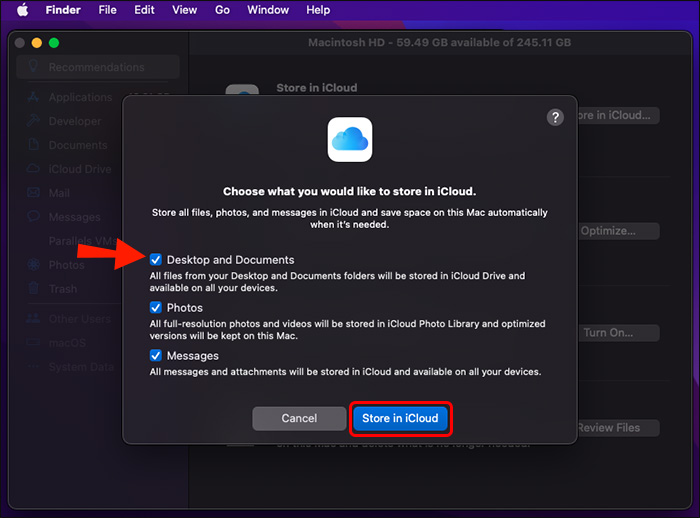Toggle the Photos checkbox
This screenshot has width=700, height=518.
155,307
